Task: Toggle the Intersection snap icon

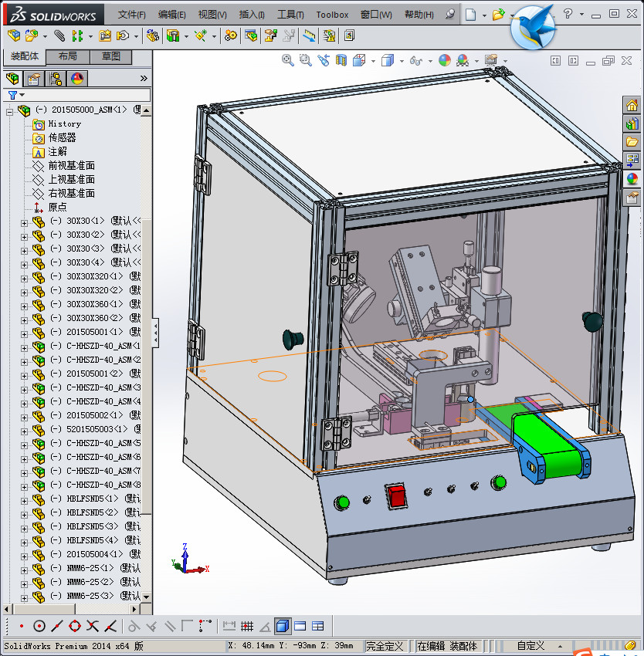Action: (x=93, y=627)
